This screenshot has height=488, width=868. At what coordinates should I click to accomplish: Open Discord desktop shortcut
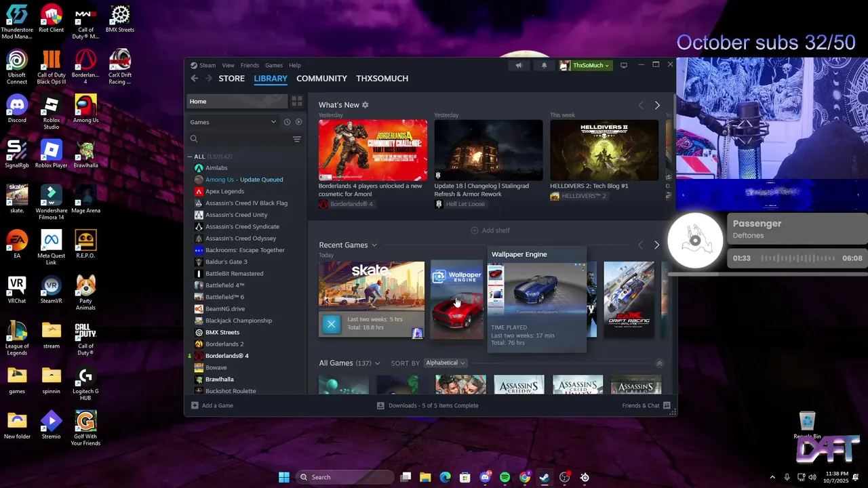[x=17, y=109]
